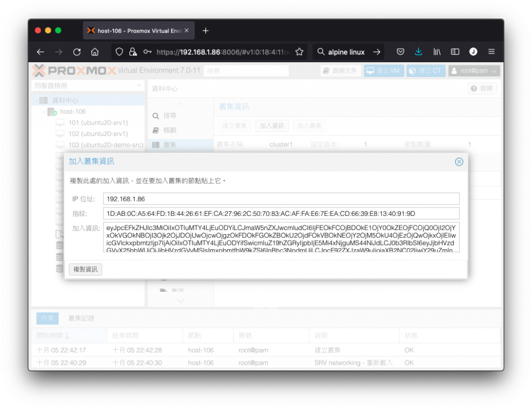Select VM 102 (ubuntu20-srv1)
The width and height of the screenshot is (532, 408).
pos(98,134)
